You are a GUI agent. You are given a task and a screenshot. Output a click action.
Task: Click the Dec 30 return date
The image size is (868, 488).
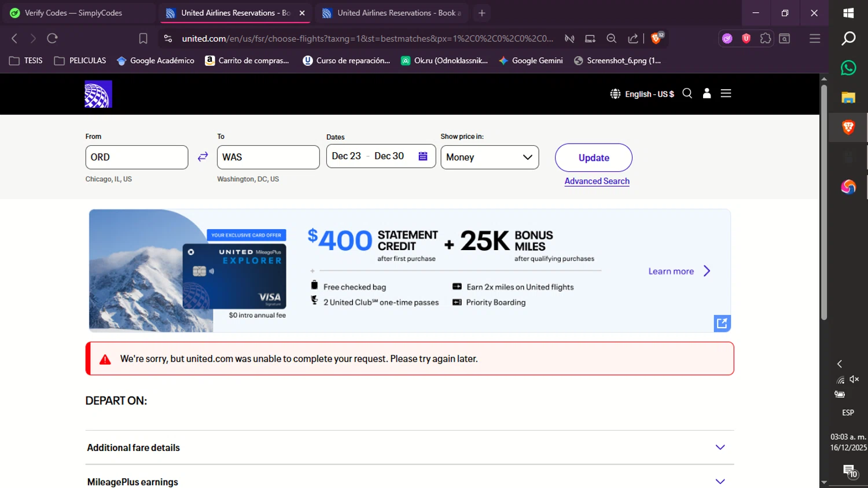pyautogui.click(x=389, y=156)
